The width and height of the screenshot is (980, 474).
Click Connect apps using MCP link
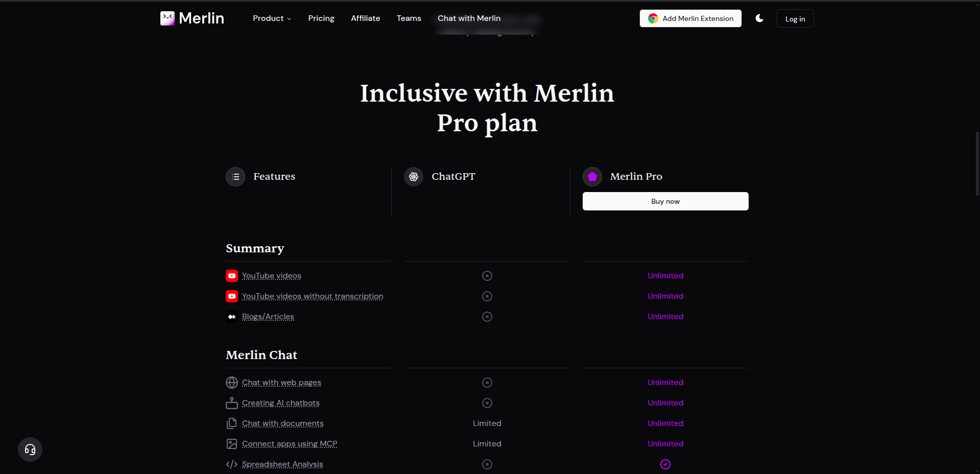(290, 444)
